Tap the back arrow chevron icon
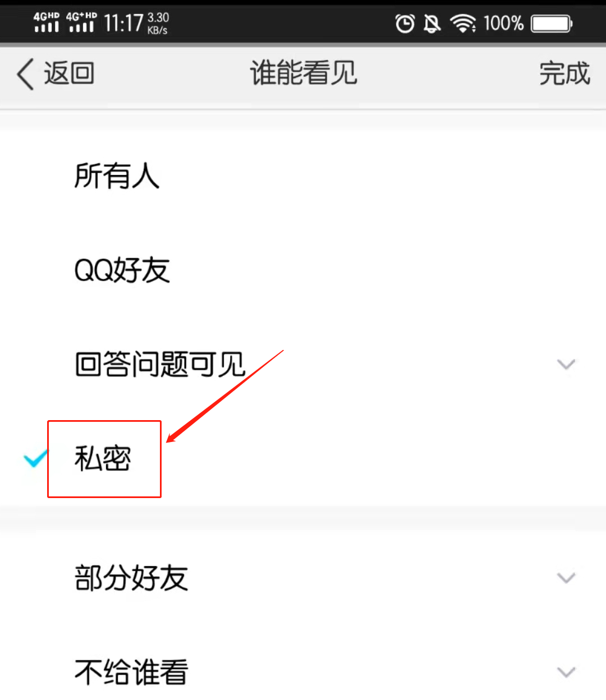Viewport: 606px width, 700px height. point(26,73)
